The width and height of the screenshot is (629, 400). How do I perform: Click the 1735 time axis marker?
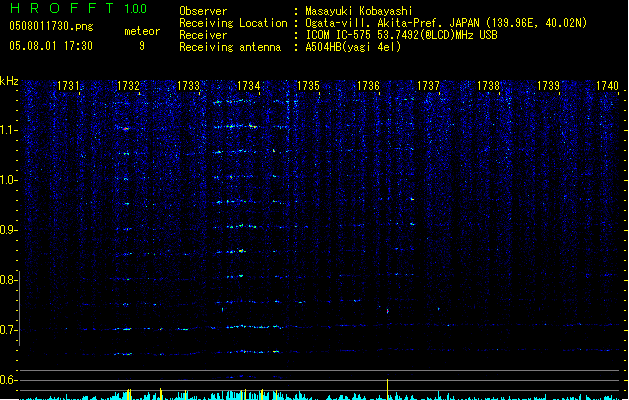(x=308, y=86)
